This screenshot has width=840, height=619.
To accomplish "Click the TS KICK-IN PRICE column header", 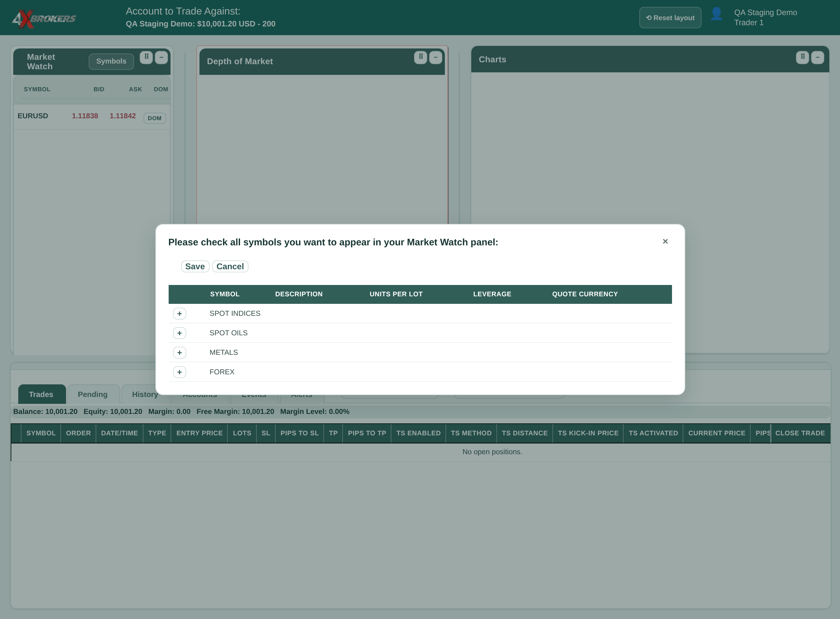I will tap(588, 433).
